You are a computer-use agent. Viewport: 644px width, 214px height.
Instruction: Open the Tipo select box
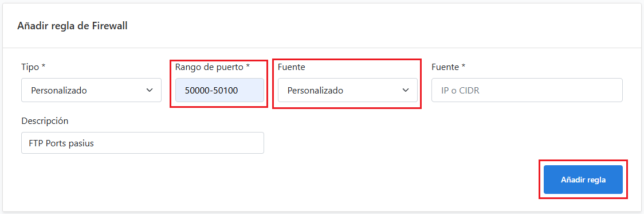pyautogui.click(x=91, y=90)
